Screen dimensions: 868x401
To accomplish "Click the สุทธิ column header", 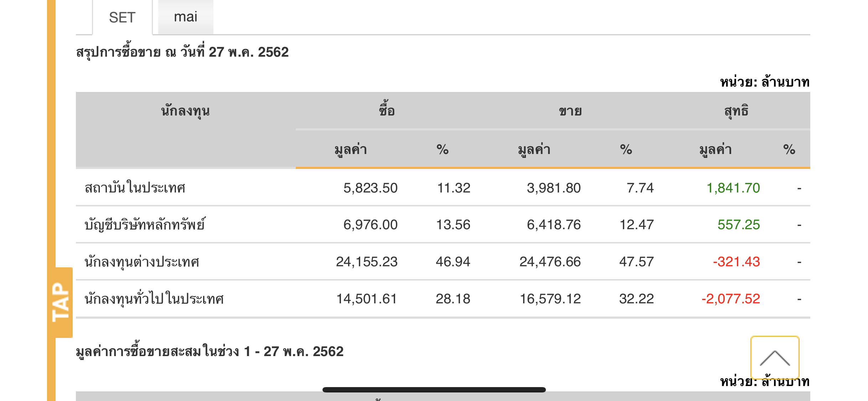I will 736,111.
